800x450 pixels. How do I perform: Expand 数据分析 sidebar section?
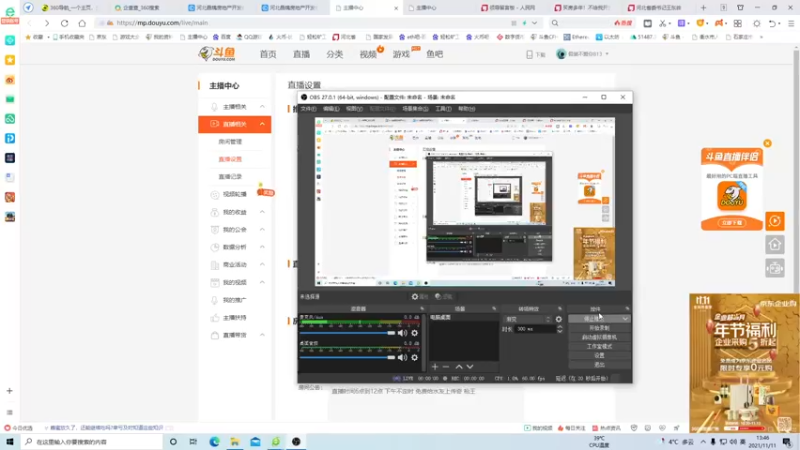[x=262, y=247]
